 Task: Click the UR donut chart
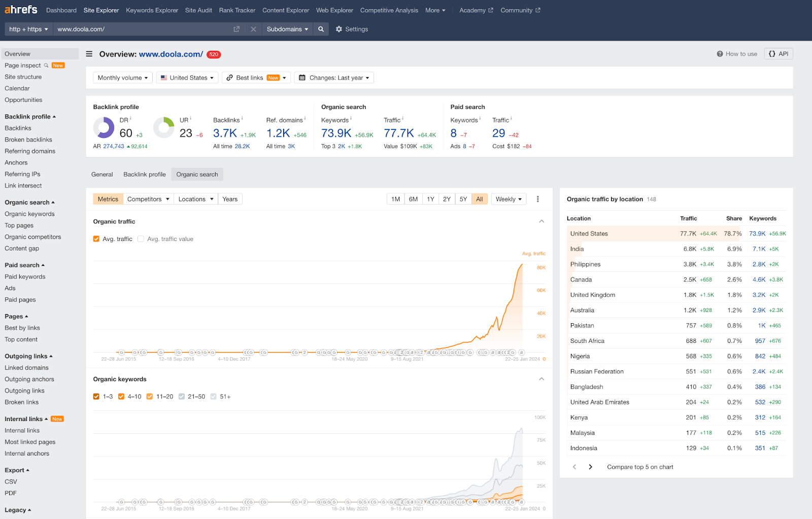click(x=164, y=127)
